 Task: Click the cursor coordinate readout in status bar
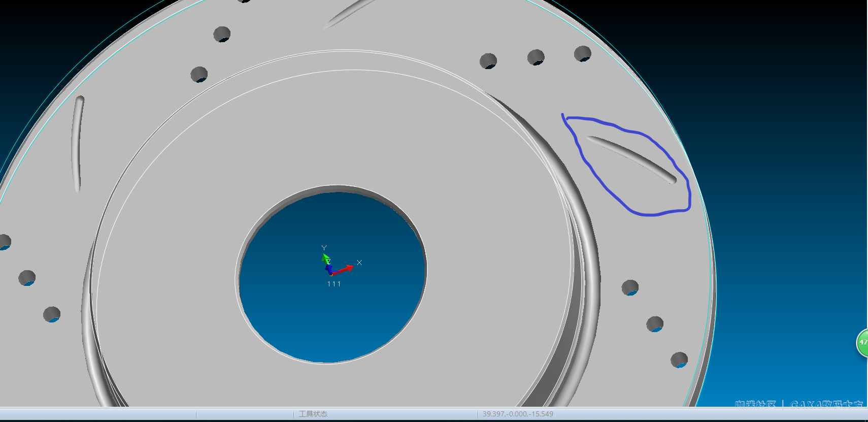tap(518, 414)
